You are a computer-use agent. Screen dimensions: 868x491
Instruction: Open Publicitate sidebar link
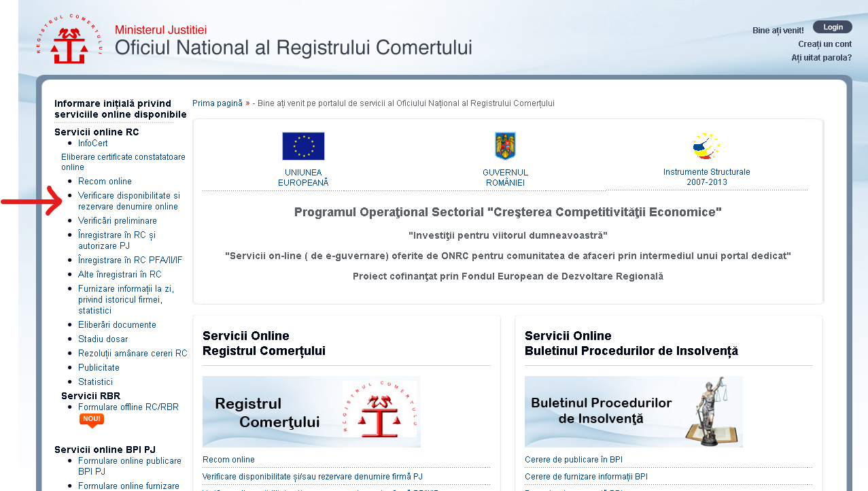pos(99,368)
